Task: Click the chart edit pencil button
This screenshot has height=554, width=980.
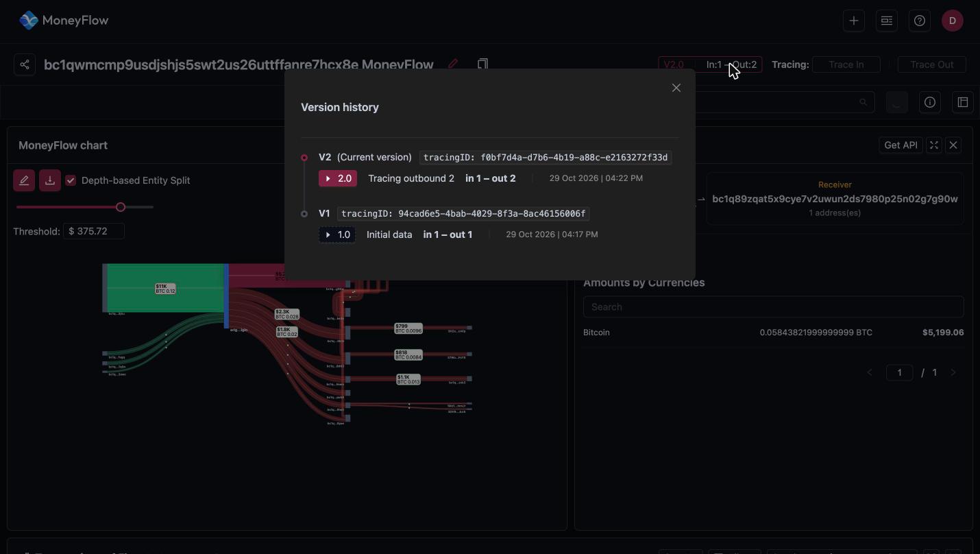Action: [x=24, y=180]
